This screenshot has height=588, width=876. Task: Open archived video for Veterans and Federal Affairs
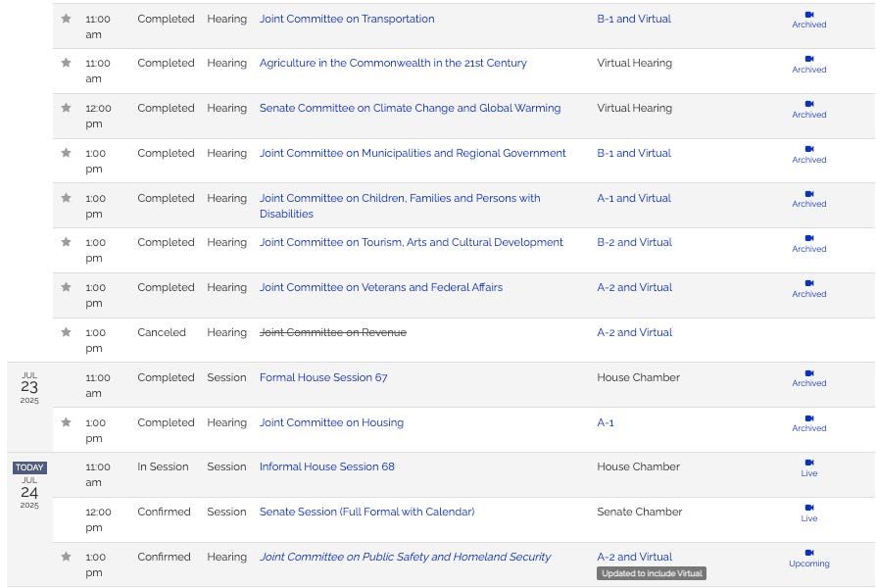coord(809,288)
